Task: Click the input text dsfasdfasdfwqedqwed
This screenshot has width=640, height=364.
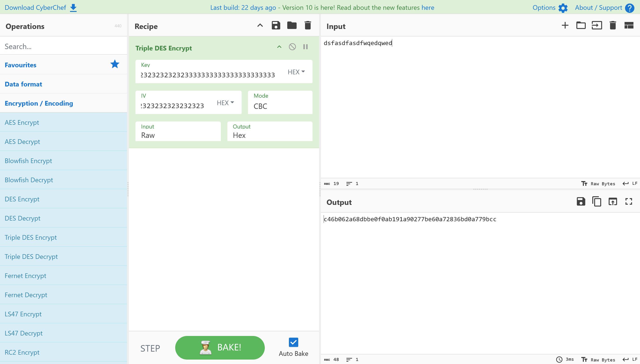Action: [358, 43]
